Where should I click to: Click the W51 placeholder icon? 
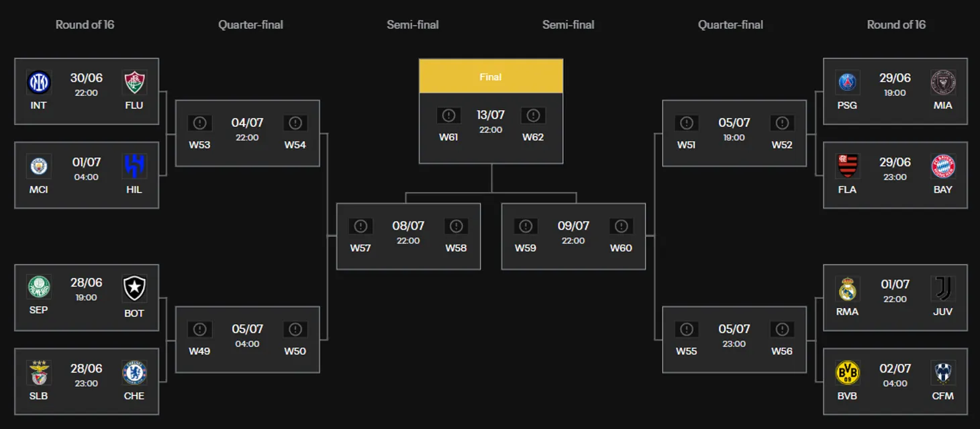tap(686, 123)
